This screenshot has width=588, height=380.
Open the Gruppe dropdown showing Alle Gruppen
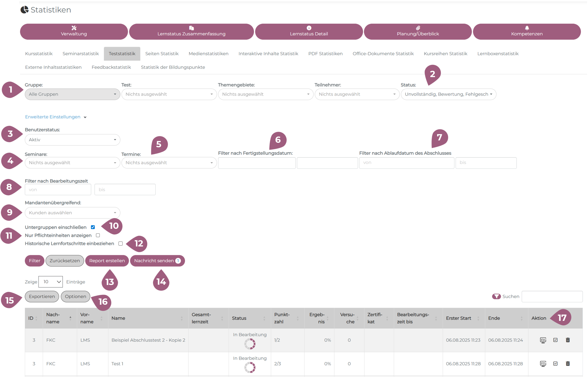pos(72,94)
